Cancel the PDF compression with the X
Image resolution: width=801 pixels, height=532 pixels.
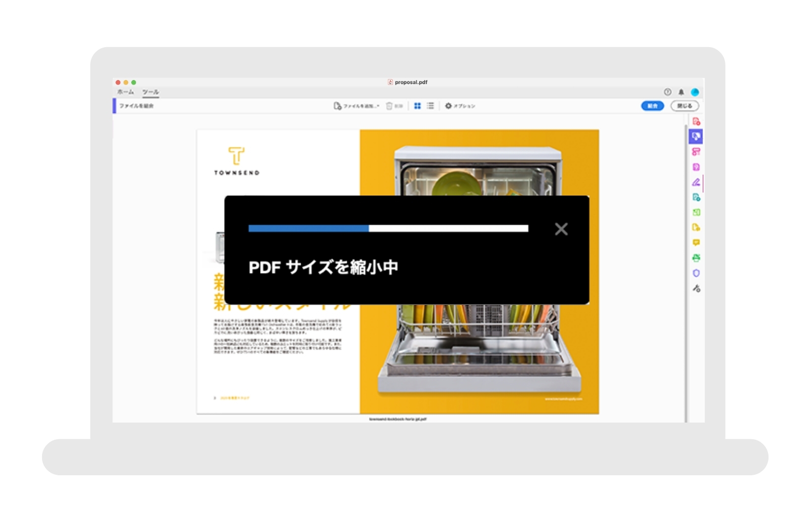pos(561,229)
